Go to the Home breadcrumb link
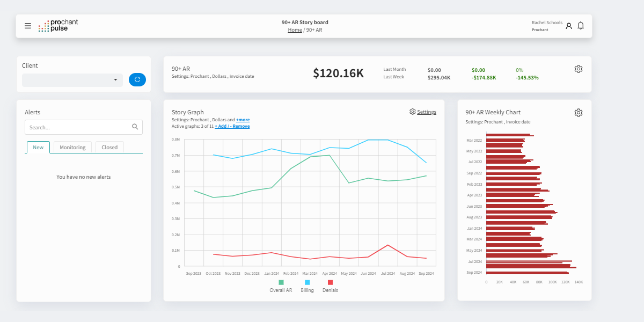The width and height of the screenshot is (644, 322). [x=295, y=30]
